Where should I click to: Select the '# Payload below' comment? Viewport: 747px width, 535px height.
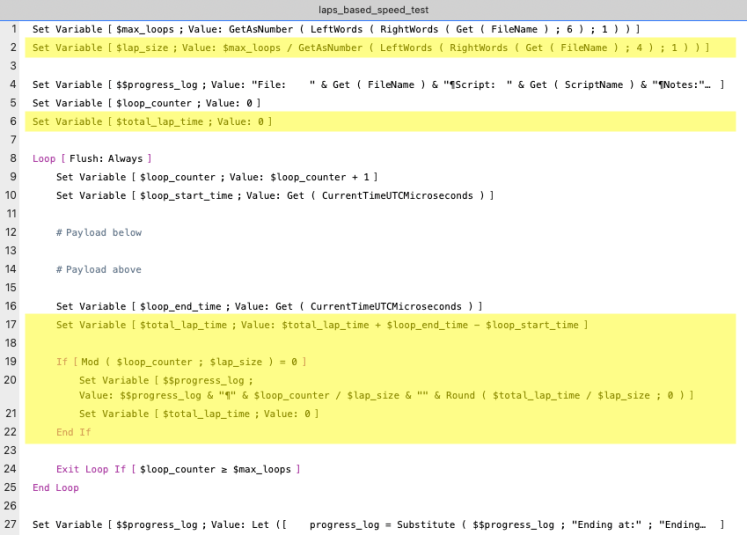99,232
